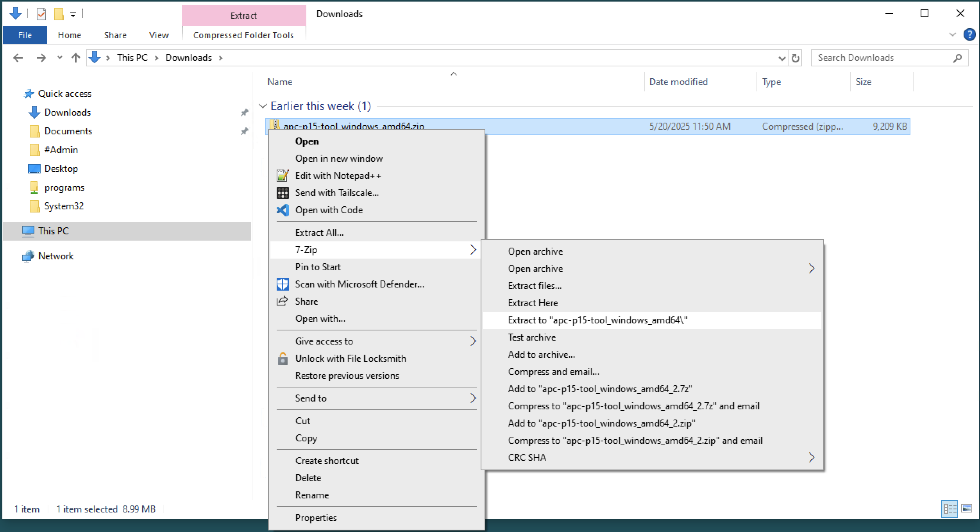Open Properties from context menu
The image size is (980, 532).
(x=376, y=518)
